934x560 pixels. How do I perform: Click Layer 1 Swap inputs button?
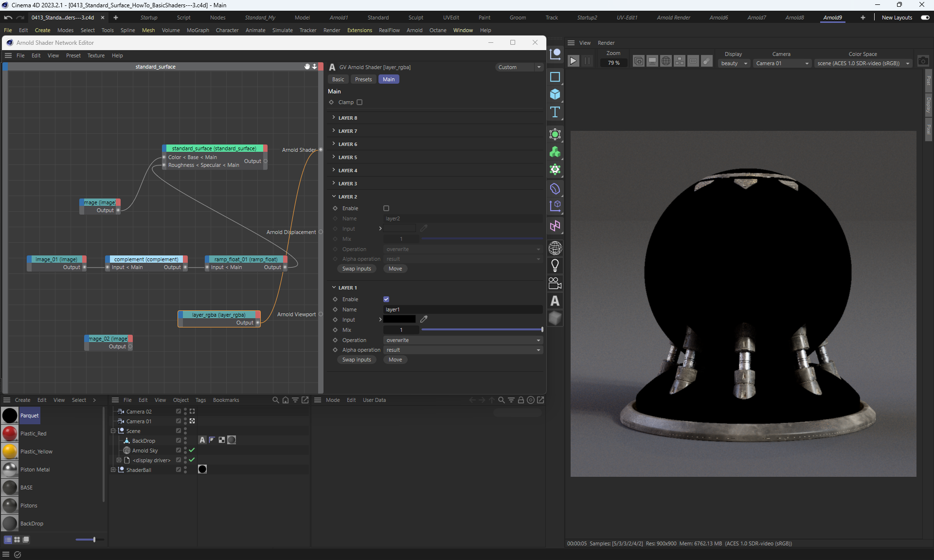point(357,360)
